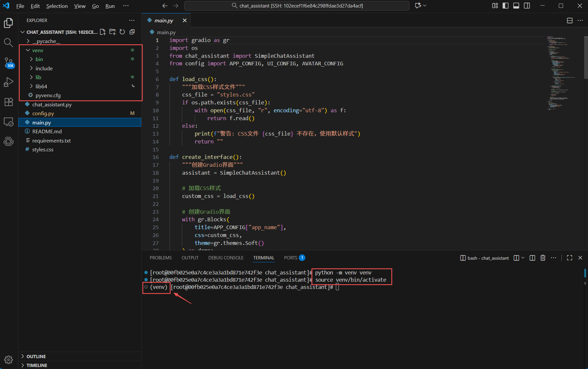Toggle the bottom panel visibility
The width and height of the screenshot is (588, 369).
(516, 6)
